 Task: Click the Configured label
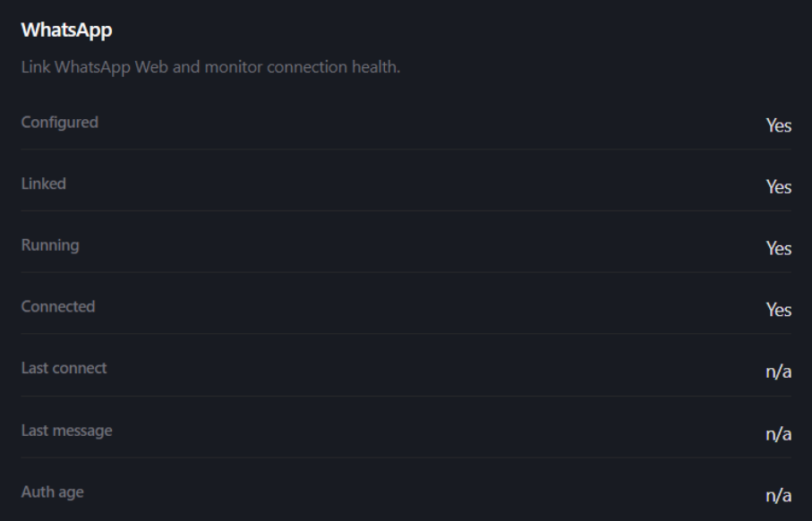[59, 122]
